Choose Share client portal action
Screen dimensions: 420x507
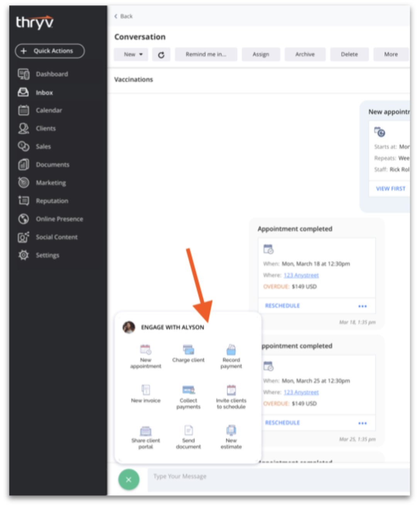[146, 437]
